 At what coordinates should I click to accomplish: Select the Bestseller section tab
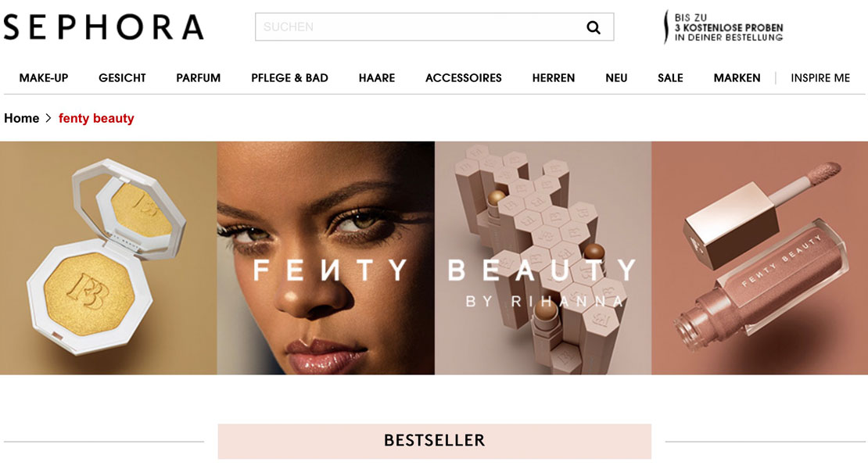[435, 441]
